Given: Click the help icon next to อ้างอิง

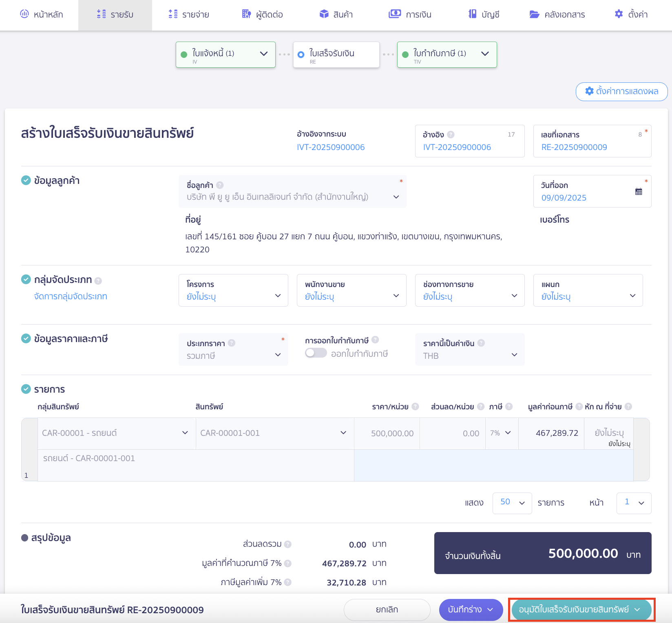Looking at the screenshot, I should (x=451, y=135).
